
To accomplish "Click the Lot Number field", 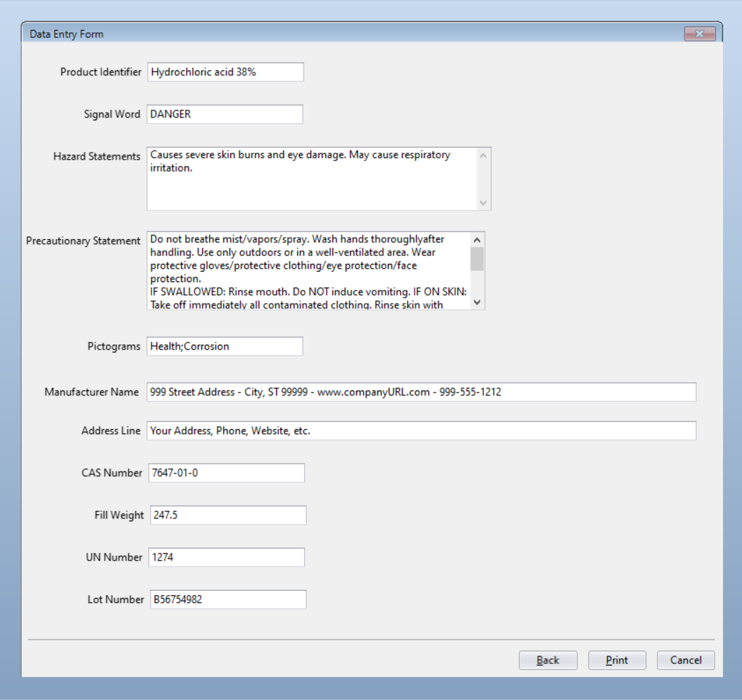I will (227, 599).
